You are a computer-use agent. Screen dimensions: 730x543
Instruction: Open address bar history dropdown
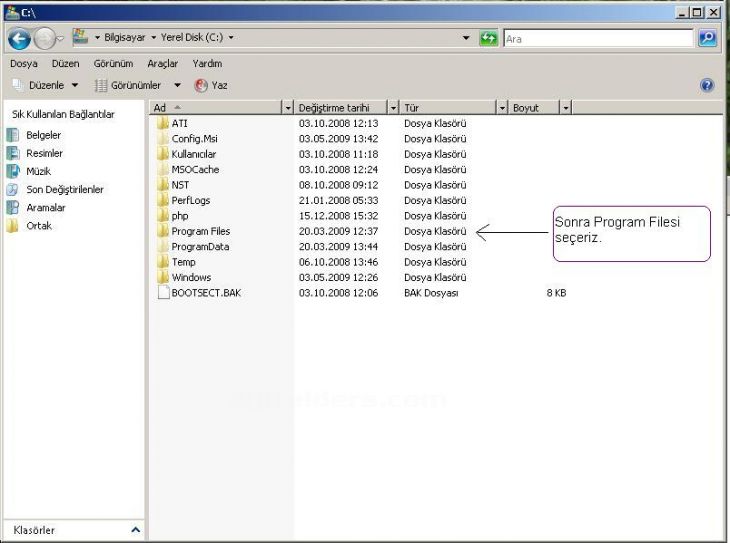466,38
